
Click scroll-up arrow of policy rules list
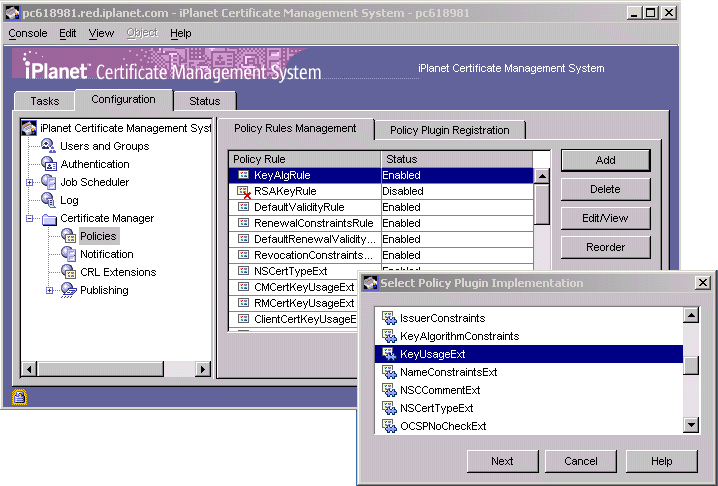tap(542, 176)
